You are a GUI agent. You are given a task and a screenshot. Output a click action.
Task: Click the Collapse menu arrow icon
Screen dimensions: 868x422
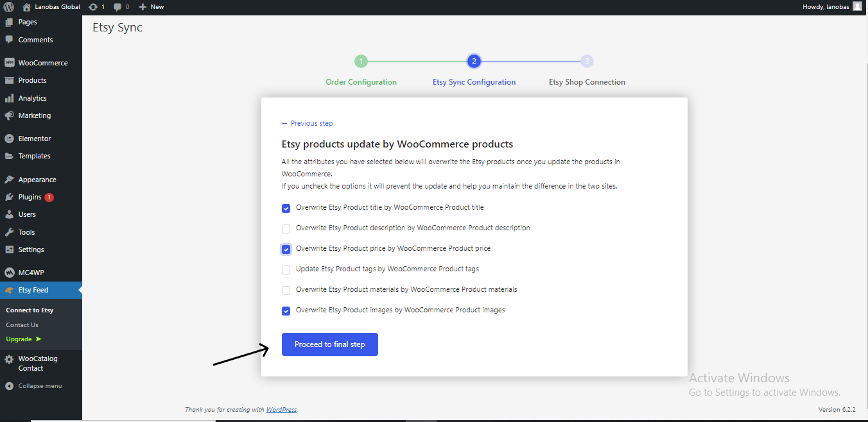[x=9, y=386]
